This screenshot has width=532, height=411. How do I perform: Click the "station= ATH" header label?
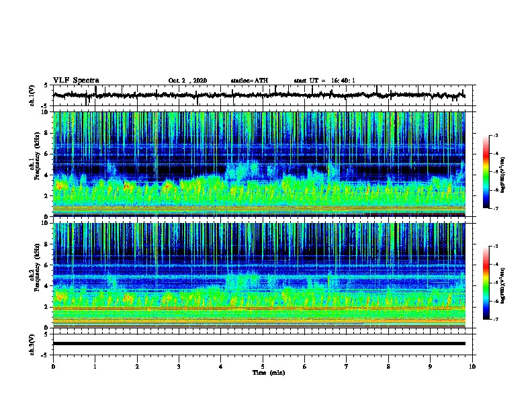(249, 81)
